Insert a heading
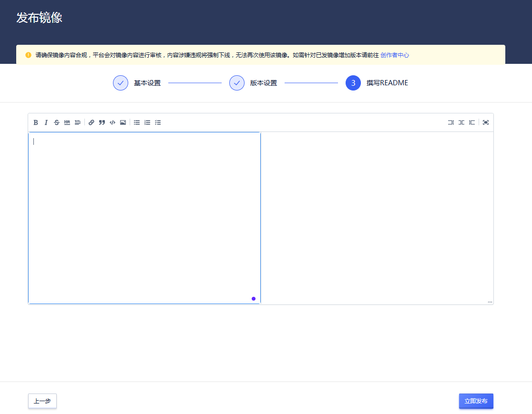The height and width of the screenshot is (414, 532). [x=77, y=122]
